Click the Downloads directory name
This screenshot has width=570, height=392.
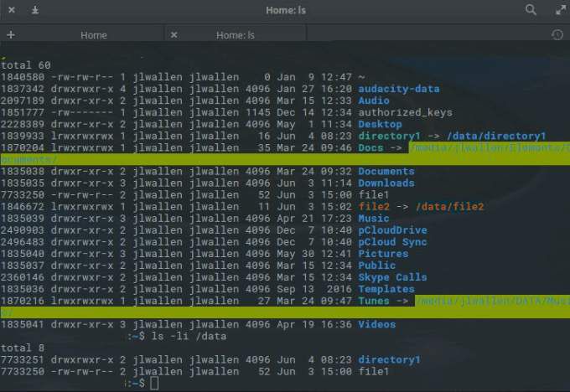(x=386, y=183)
